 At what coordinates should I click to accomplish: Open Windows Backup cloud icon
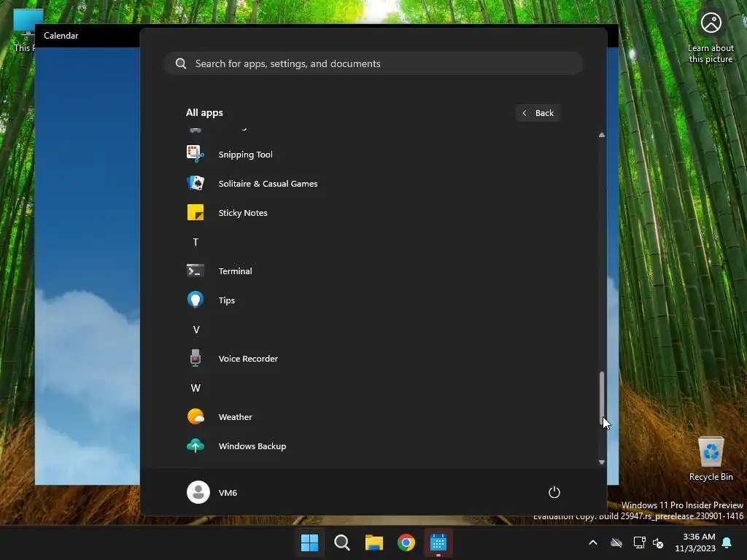coord(196,446)
